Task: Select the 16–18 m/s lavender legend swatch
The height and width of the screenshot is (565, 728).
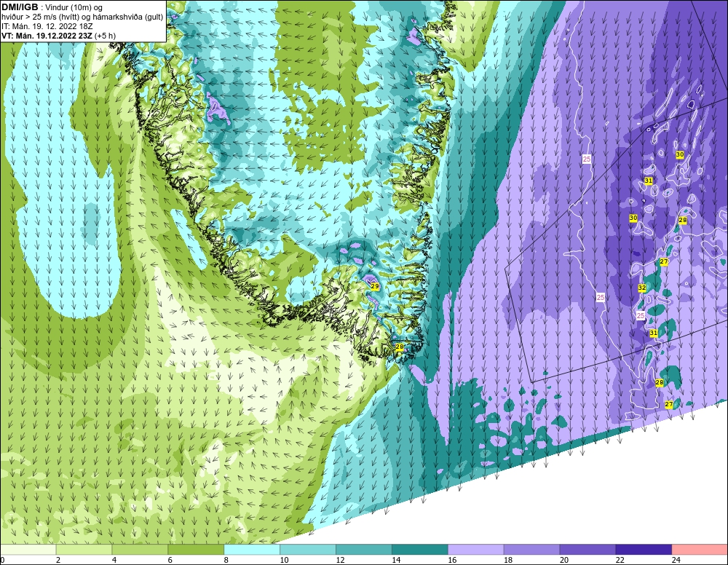Action: (476, 550)
